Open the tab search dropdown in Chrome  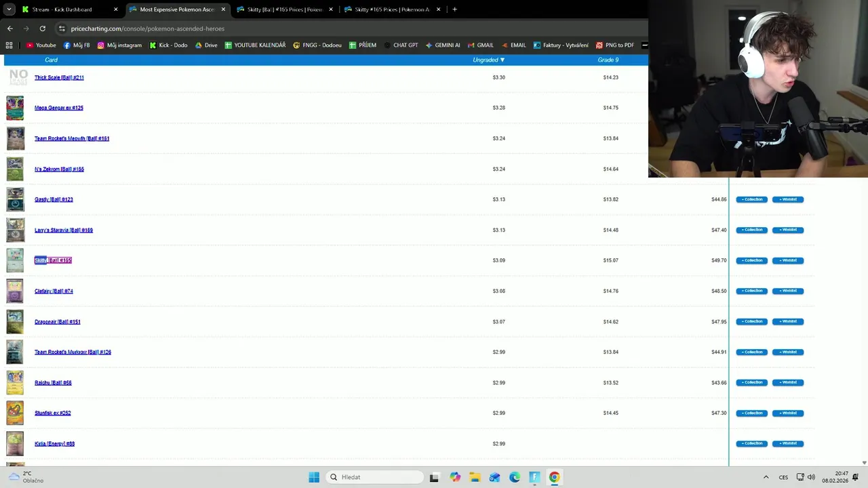(x=9, y=9)
